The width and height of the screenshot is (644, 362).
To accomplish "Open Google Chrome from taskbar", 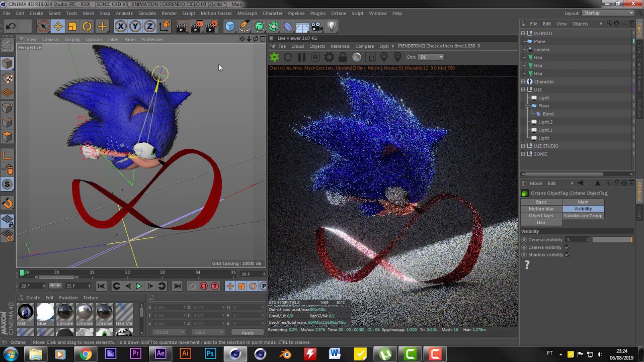I will point(86,354).
